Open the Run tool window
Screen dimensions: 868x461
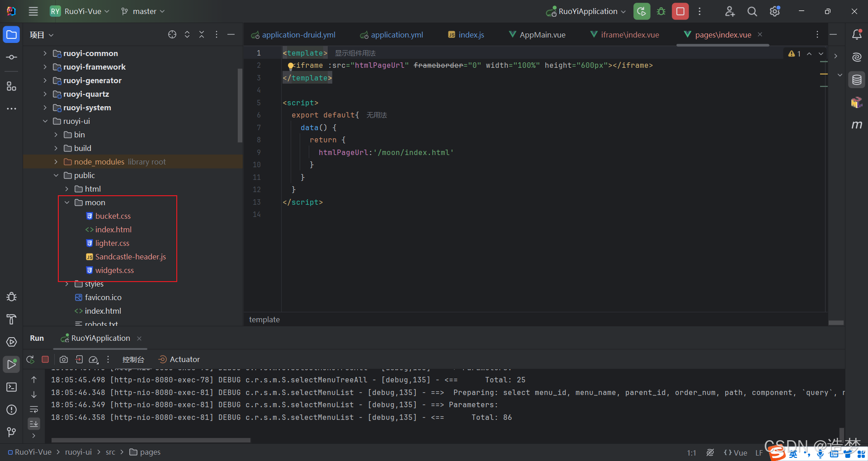click(12, 364)
